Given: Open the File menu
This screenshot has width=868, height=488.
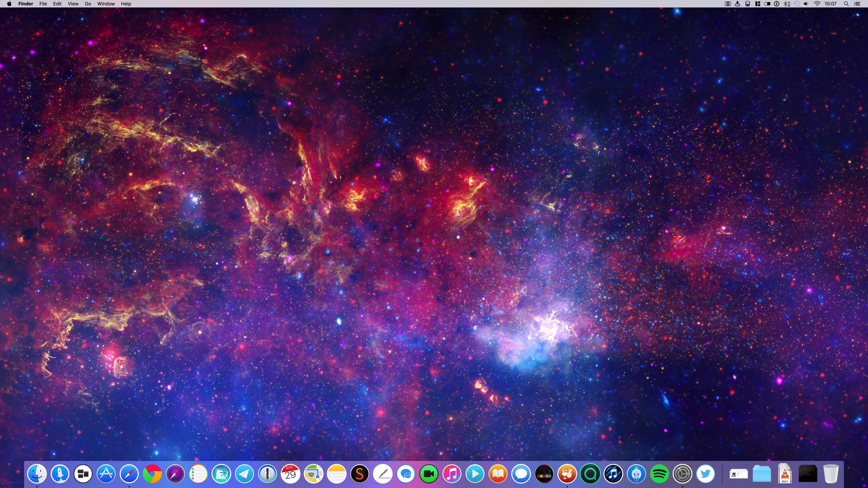Looking at the screenshot, I should (x=43, y=4).
